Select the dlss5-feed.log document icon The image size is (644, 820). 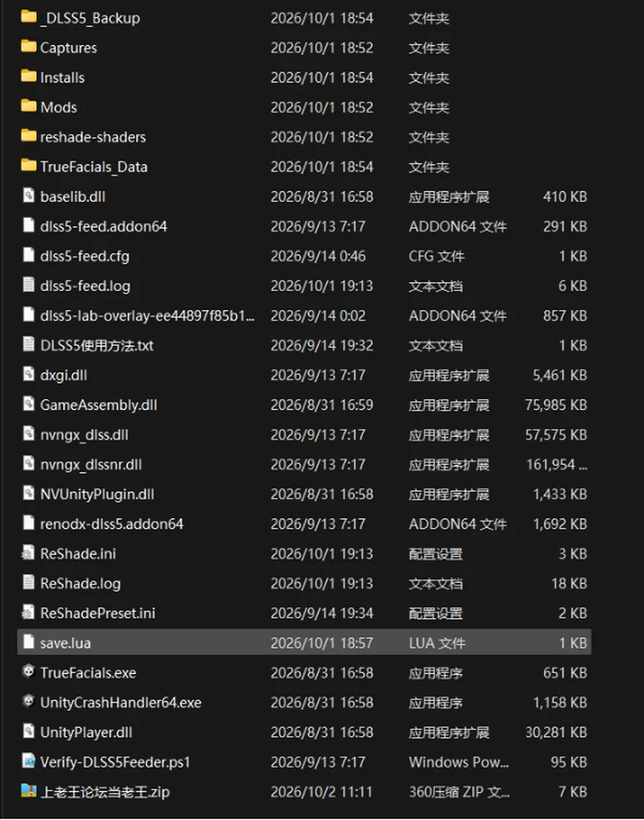pyautogui.click(x=28, y=285)
